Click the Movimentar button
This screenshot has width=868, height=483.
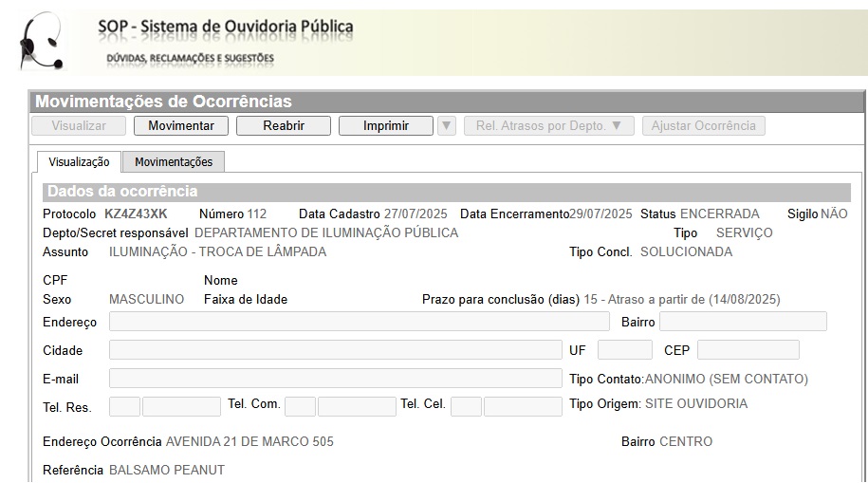181,126
